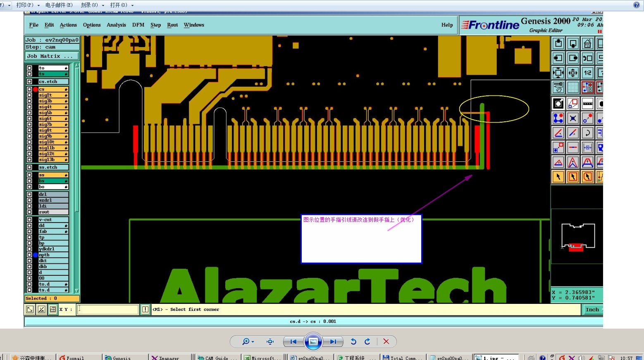This screenshot has width=644, height=360.
Task: Click the pan right icon
Action: [573, 58]
